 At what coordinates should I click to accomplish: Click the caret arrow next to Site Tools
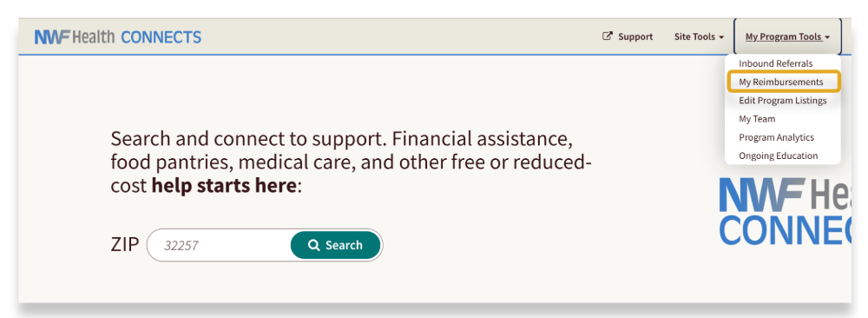[721, 37]
